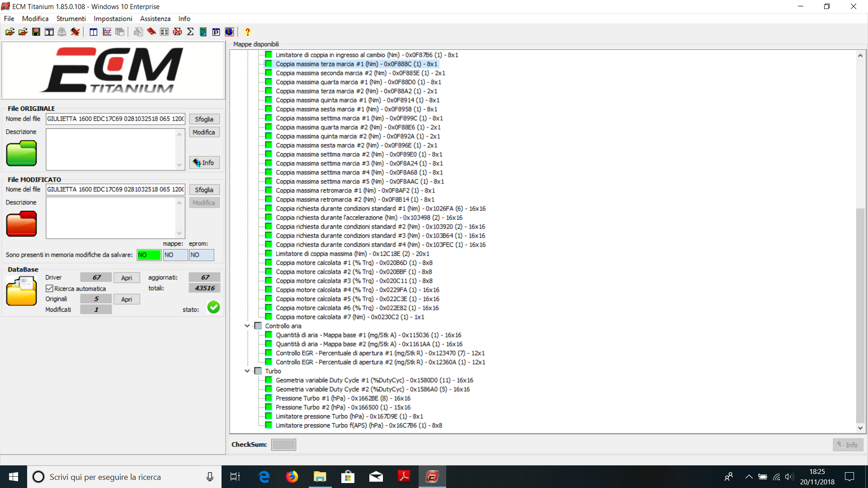Click the red modified file folder icon
Viewport: 868px width, 488px height.
point(21,224)
